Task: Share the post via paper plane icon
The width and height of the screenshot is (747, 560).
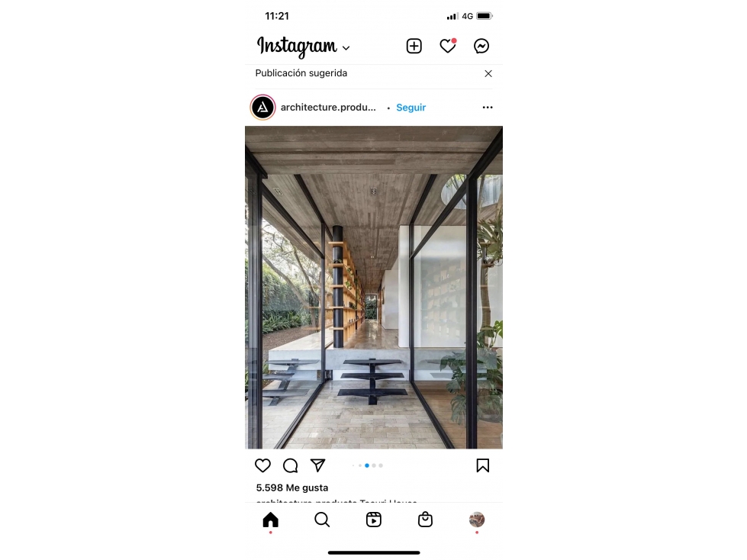Action: [x=317, y=465]
